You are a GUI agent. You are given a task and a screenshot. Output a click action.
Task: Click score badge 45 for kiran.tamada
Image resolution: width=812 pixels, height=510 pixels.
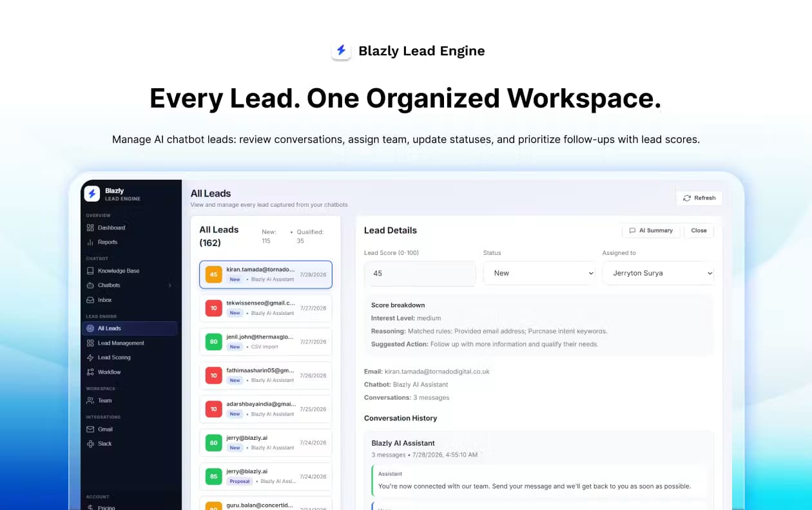213,274
